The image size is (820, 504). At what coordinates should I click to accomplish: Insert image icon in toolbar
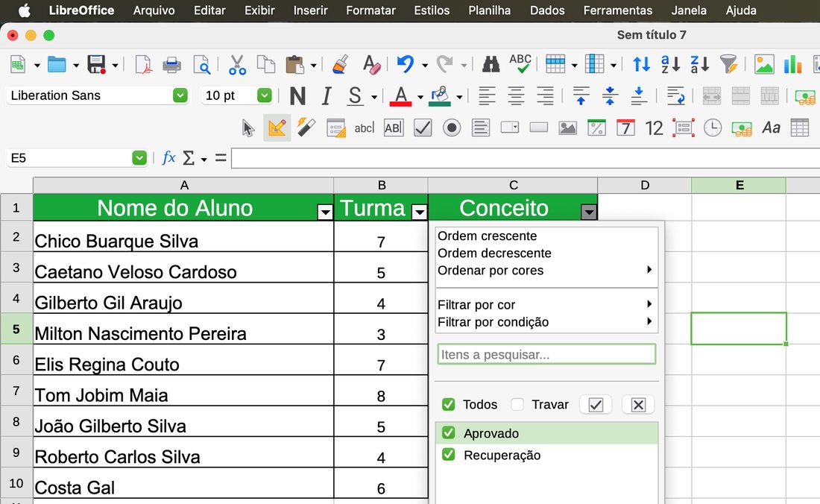point(764,64)
